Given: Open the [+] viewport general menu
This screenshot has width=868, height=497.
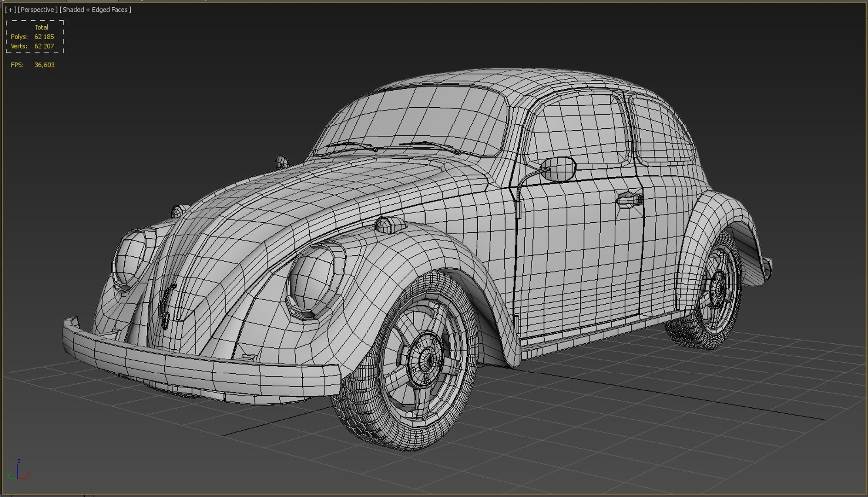Looking at the screenshot, I should (10, 10).
